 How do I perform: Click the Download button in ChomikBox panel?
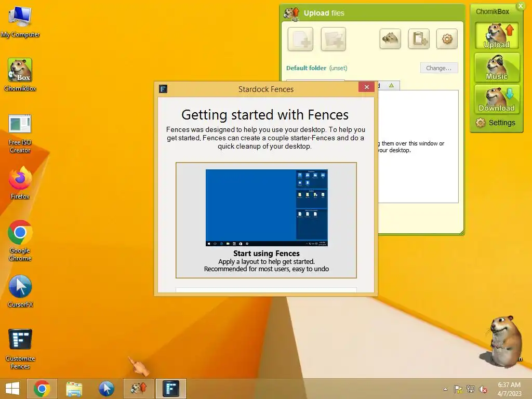coord(497,99)
